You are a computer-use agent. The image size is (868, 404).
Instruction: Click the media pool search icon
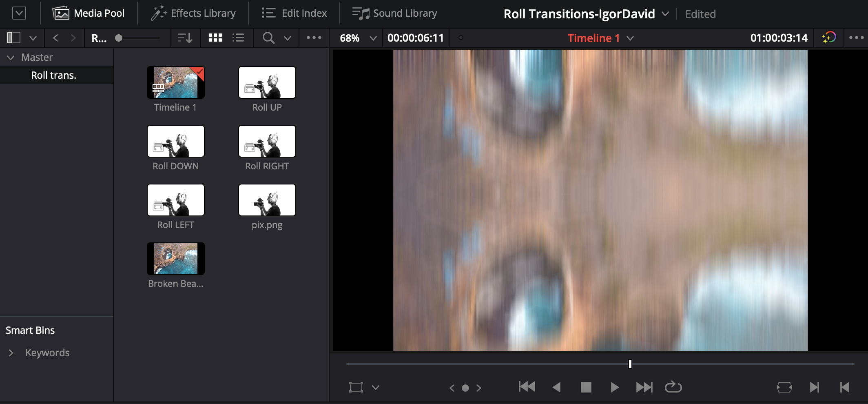point(268,38)
